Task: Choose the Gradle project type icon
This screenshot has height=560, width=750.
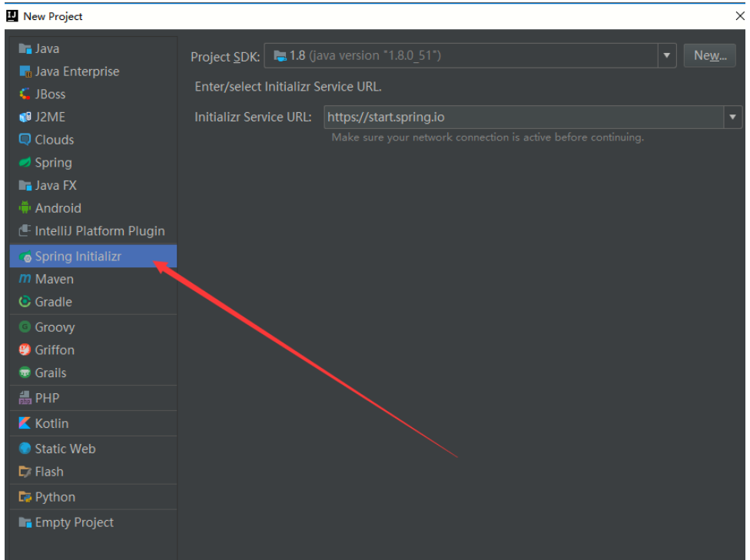Action: coord(25,302)
